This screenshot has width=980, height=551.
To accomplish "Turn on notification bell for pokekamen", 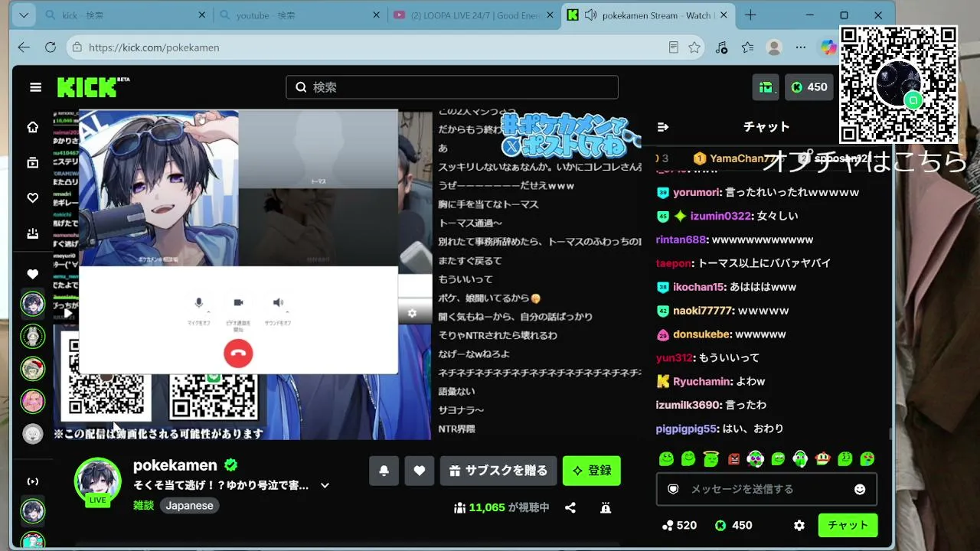I will click(384, 471).
